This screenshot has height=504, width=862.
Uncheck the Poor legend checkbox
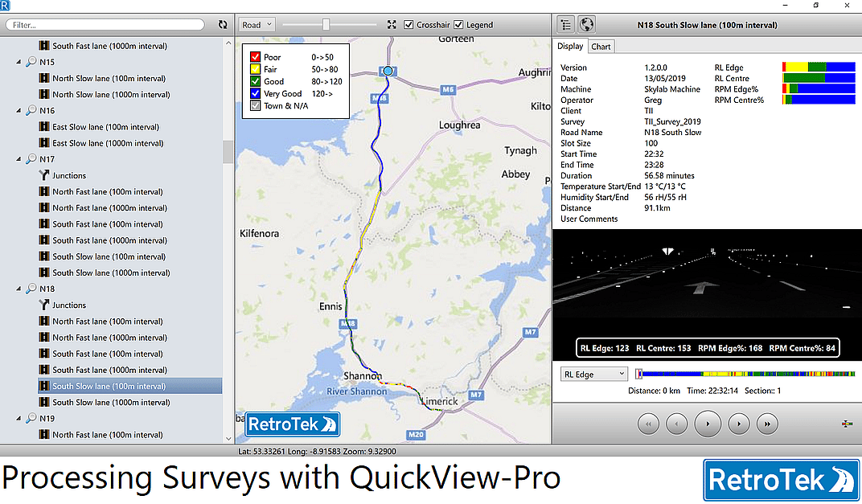(x=255, y=56)
